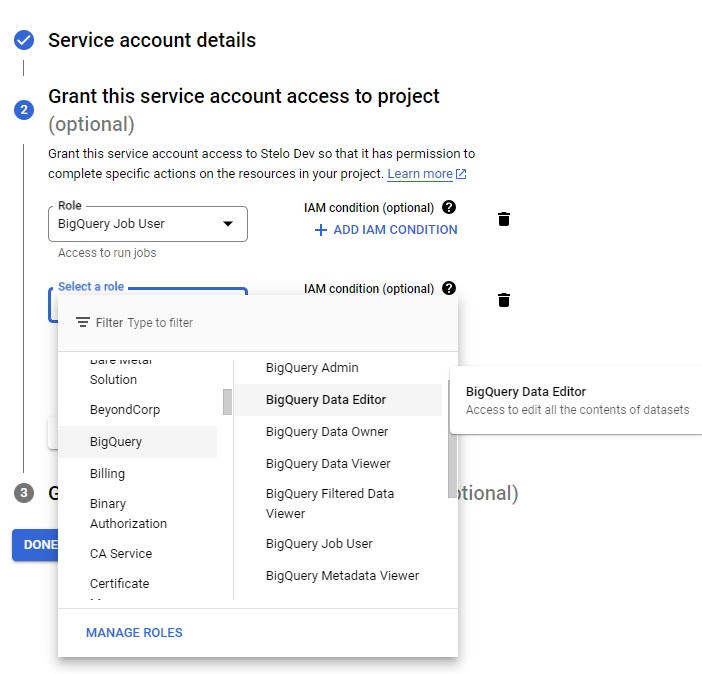Choose BigQuery Admin role
Screen dimensions: 702x674
[312, 368]
